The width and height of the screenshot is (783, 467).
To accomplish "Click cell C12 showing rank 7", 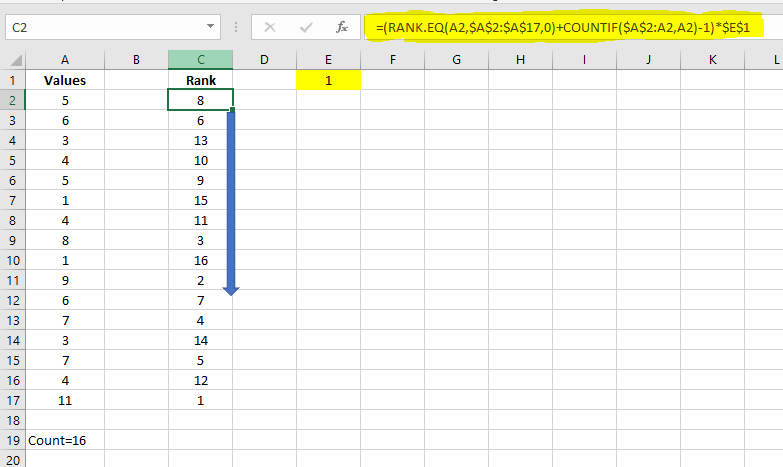I will [x=201, y=300].
